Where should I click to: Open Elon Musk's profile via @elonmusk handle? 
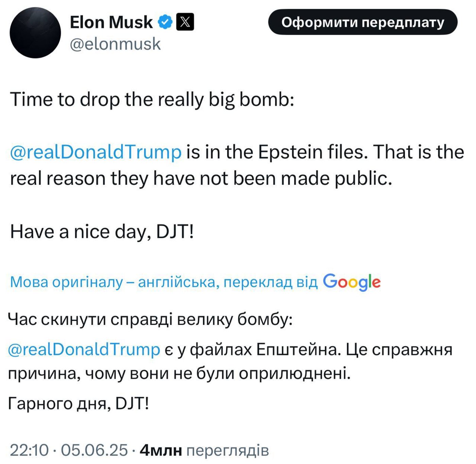(x=116, y=43)
